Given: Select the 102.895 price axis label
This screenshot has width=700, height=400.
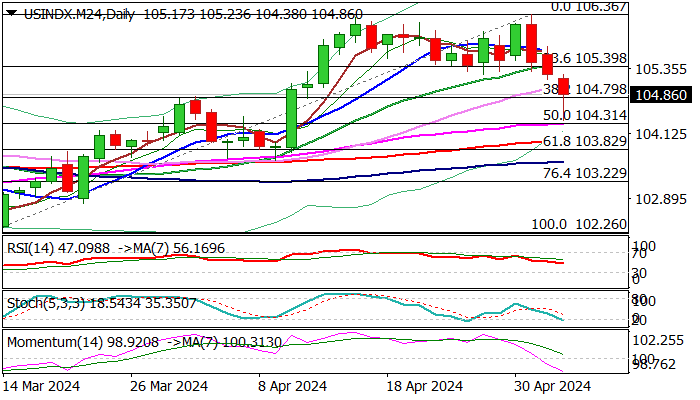Looking at the screenshot, I should (x=661, y=198).
